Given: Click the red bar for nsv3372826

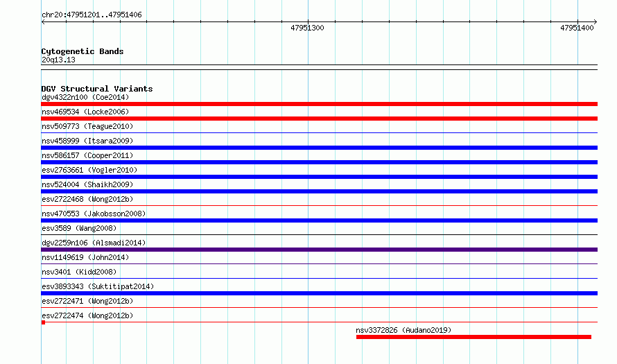Looking at the screenshot, I should [473, 337].
